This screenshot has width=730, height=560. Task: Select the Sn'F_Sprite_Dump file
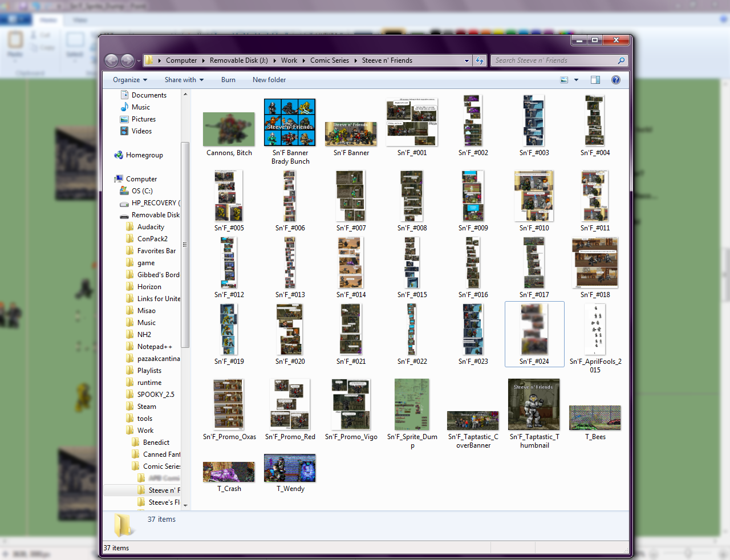click(x=412, y=413)
